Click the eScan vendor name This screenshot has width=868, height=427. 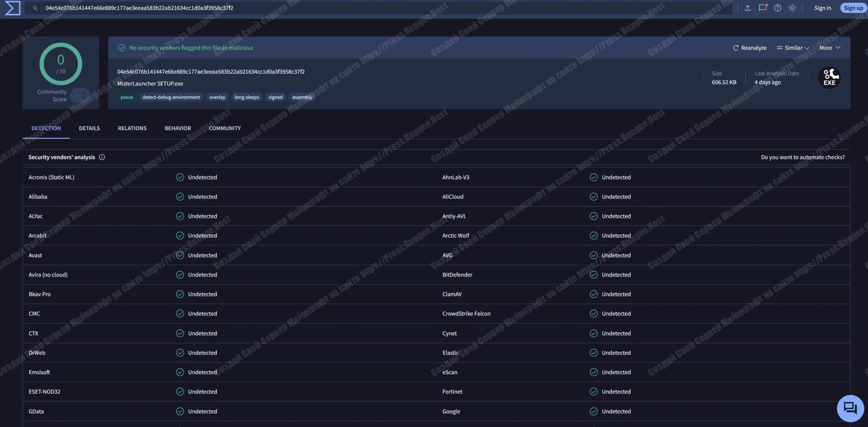click(x=450, y=372)
